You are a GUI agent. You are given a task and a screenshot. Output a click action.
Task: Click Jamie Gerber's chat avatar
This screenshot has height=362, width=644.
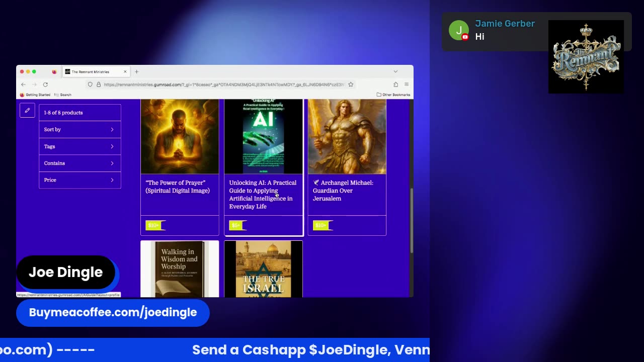click(459, 30)
